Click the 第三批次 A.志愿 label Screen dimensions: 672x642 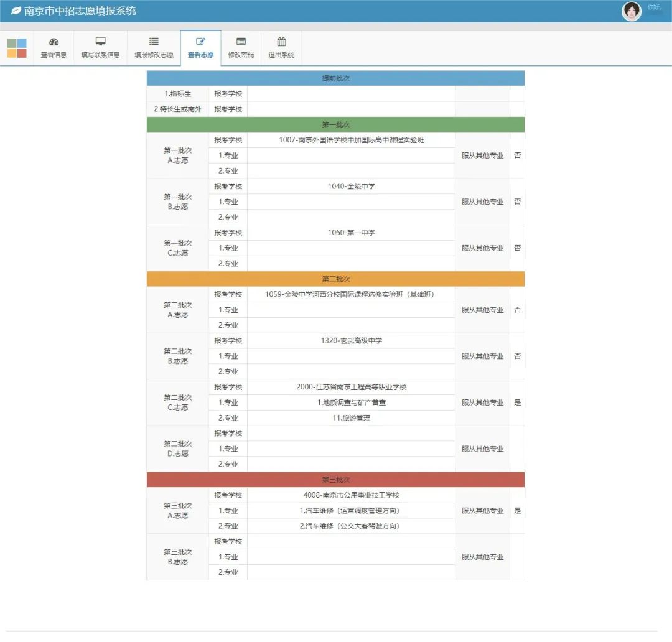click(178, 511)
